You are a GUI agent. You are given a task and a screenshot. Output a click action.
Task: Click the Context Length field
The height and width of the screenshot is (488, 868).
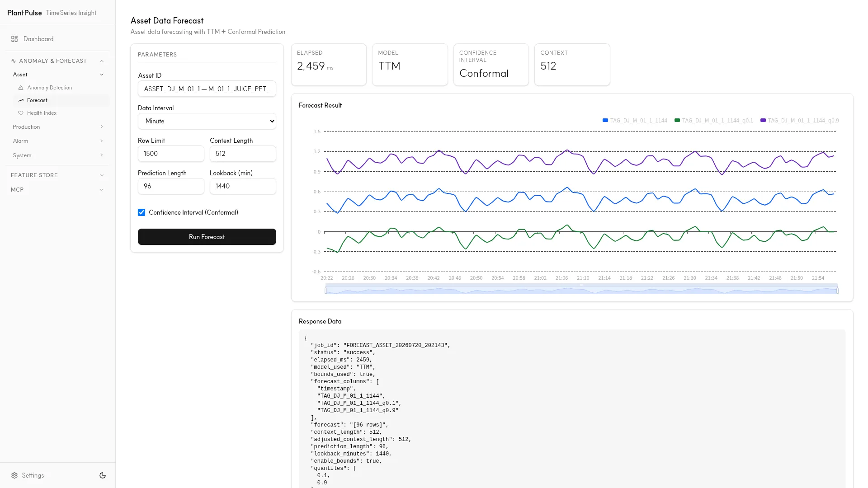coord(243,154)
